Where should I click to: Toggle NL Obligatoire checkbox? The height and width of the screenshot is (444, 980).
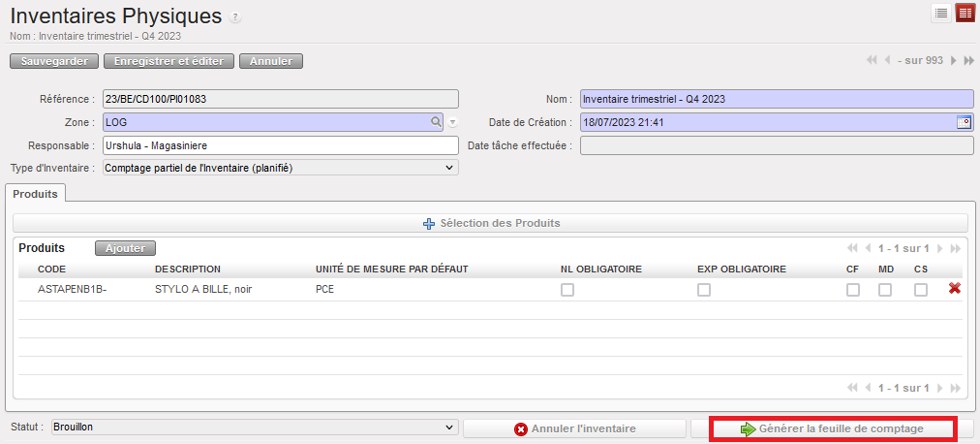(x=567, y=289)
